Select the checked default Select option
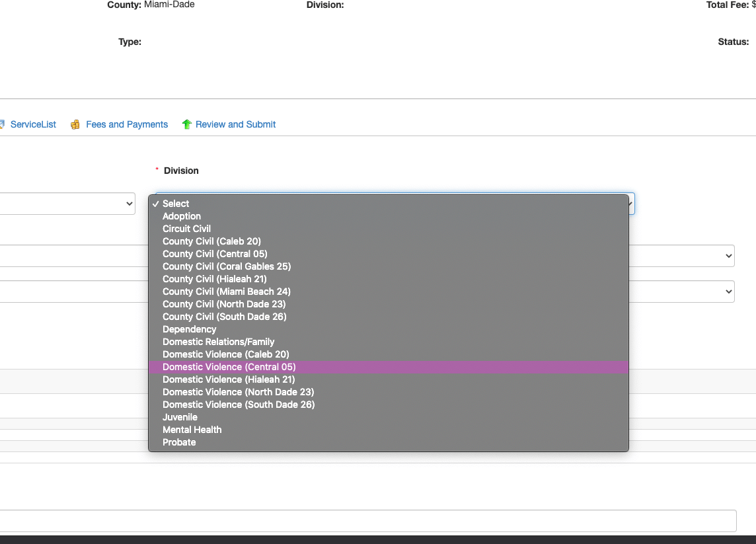756x544 pixels. 176,204
